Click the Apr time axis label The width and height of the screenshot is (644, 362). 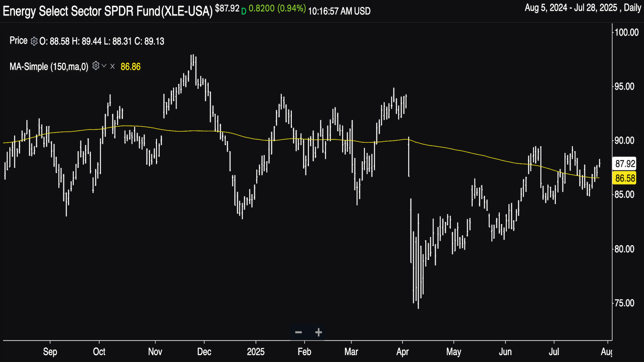(402, 352)
